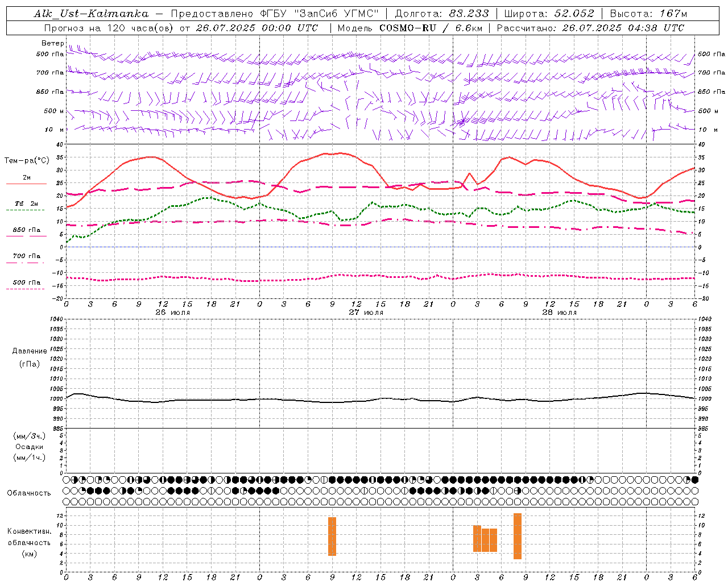Image resolution: width=728 pixels, height=582 pixels.
Task: Click the Осадки precipitation label
Action: 30,447
